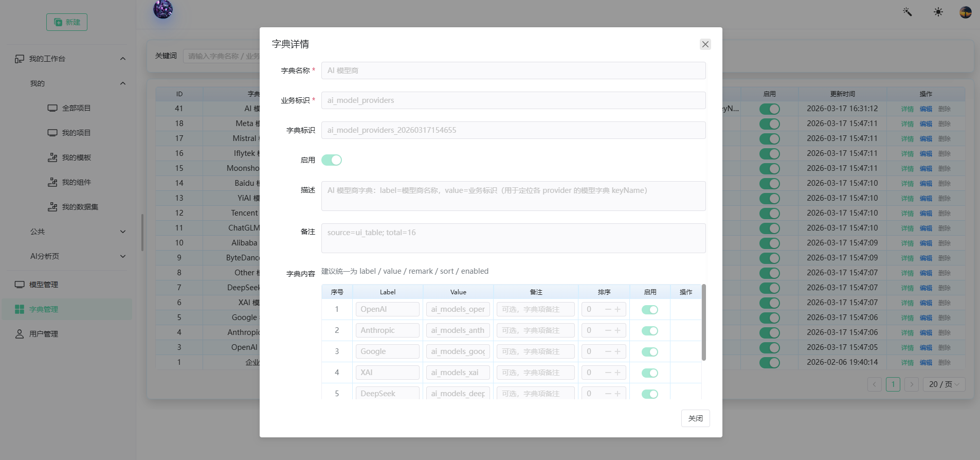
Task: Click 删除 link in row ID 17
Action: (x=945, y=139)
